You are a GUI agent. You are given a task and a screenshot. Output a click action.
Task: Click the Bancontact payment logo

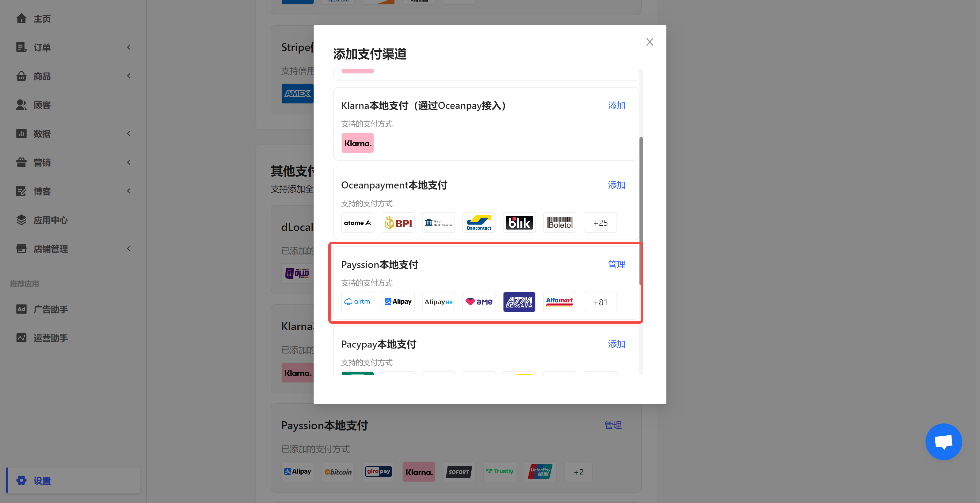(x=479, y=222)
